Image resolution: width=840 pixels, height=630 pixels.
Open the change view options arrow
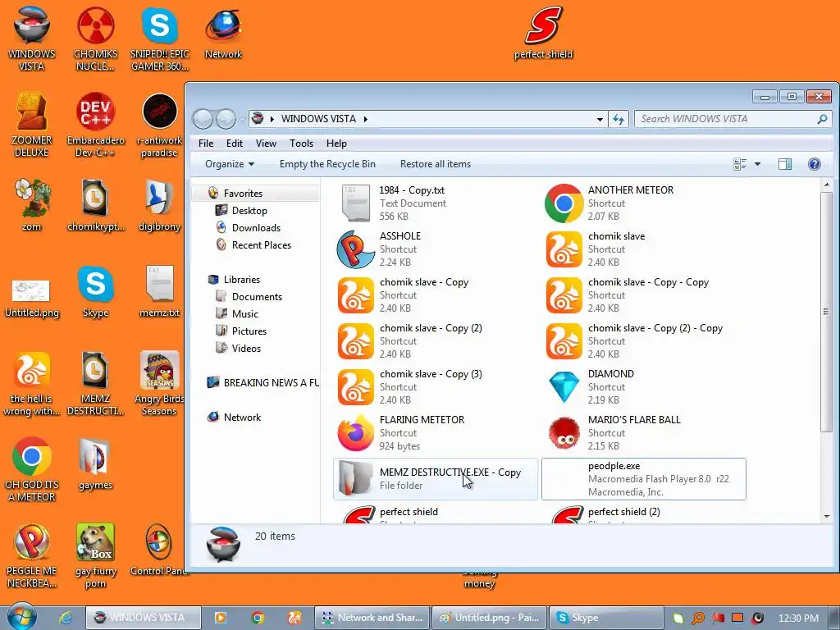point(757,164)
